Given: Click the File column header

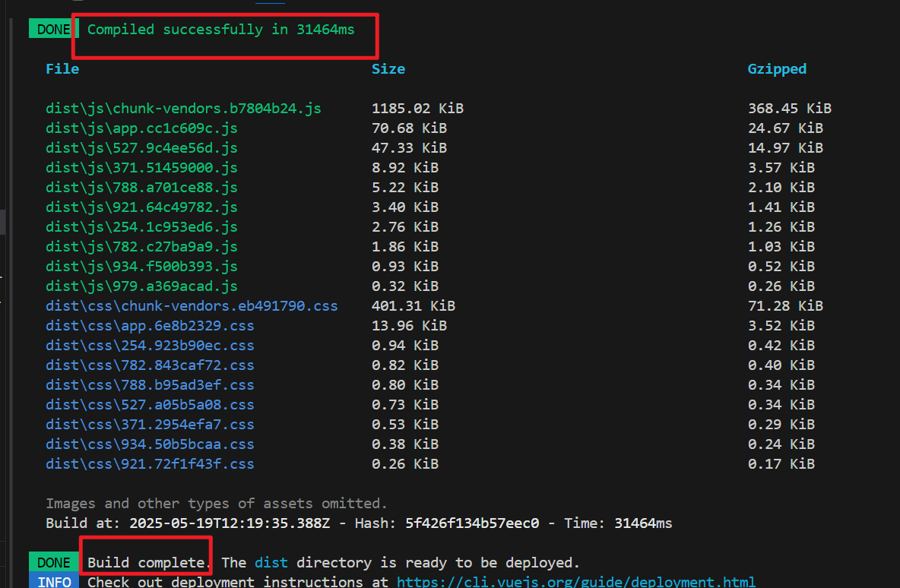Looking at the screenshot, I should point(62,68).
